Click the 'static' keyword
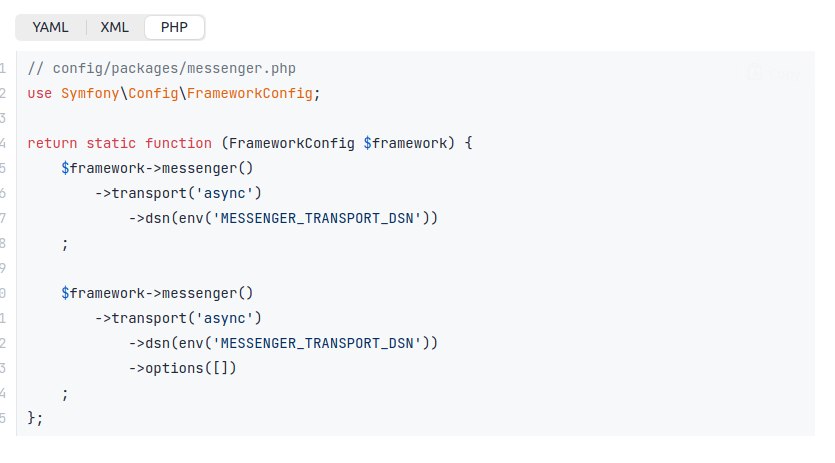The image size is (835, 463). tap(111, 143)
